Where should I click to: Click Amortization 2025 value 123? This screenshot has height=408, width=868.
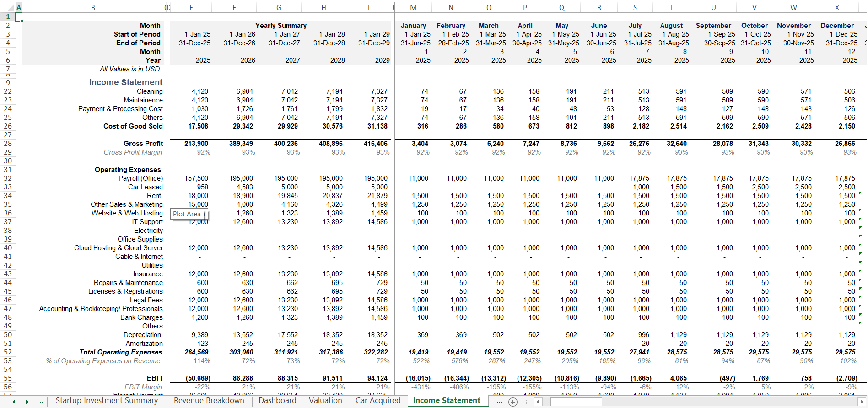coord(203,344)
